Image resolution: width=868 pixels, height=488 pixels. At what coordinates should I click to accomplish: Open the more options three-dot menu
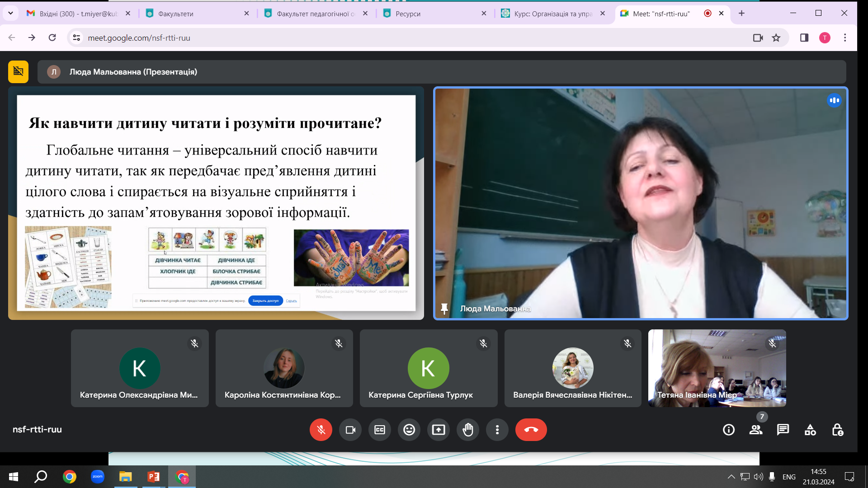coord(497,430)
